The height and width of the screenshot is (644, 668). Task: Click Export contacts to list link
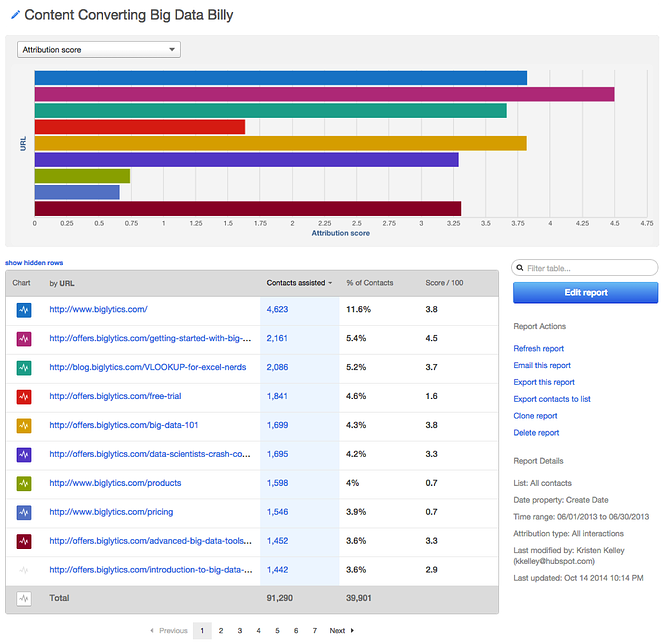[551, 399]
